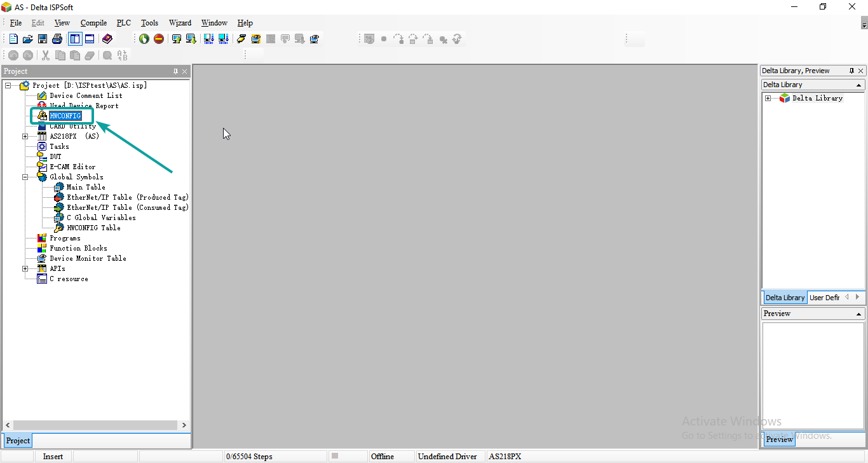
Task: Expand the Delta Library tree node
Action: pyautogui.click(x=768, y=98)
